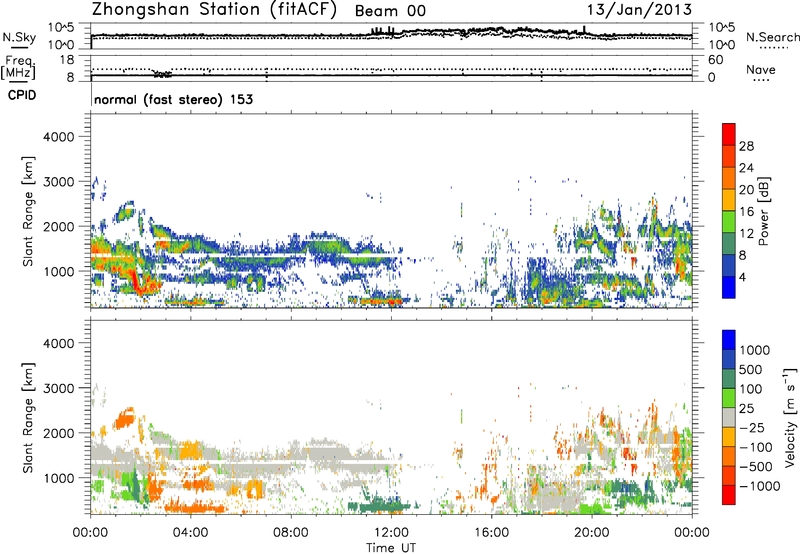Click the Slant Range label of power panel
The image size is (800, 554).
point(28,211)
